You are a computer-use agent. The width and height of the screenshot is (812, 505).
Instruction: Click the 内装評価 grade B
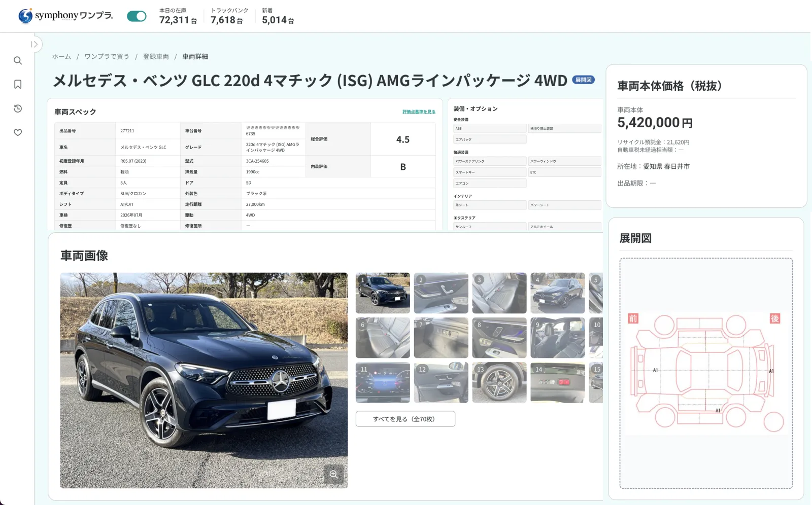[403, 167]
